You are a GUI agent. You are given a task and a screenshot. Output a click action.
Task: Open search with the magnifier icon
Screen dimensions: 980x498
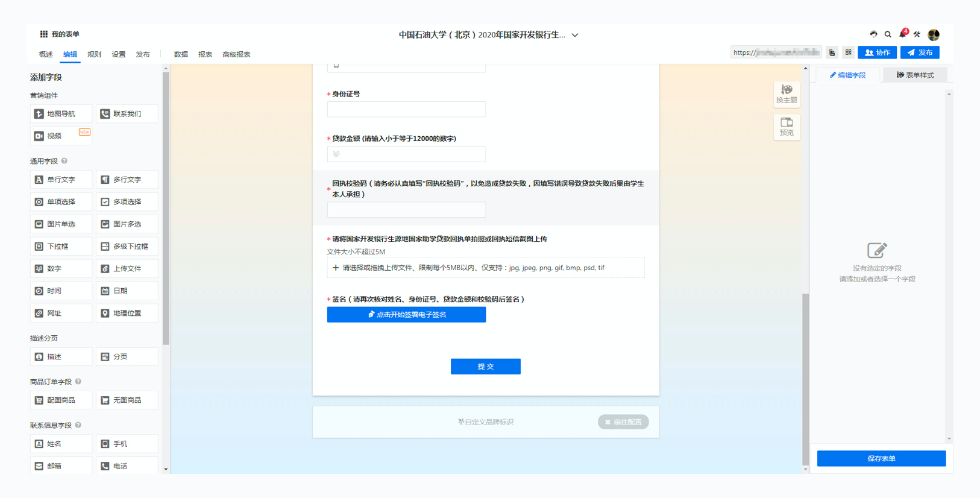pos(888,34)
